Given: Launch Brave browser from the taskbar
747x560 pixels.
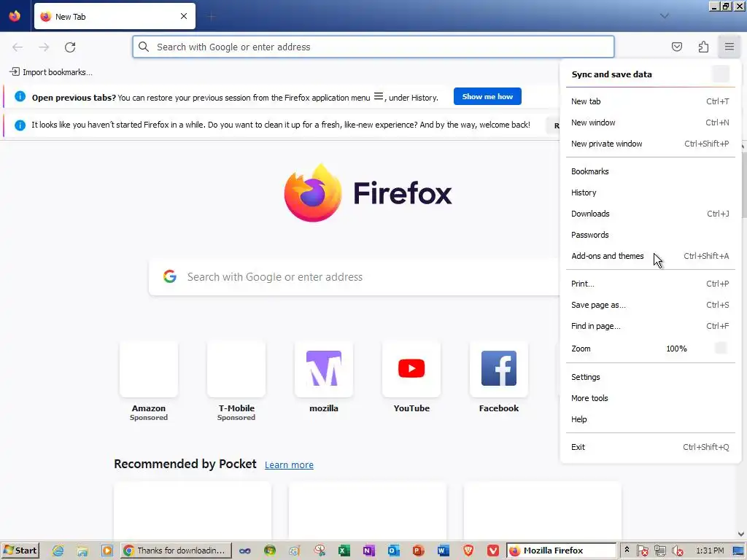Looking at the screenshot, I should pos(468,551).
